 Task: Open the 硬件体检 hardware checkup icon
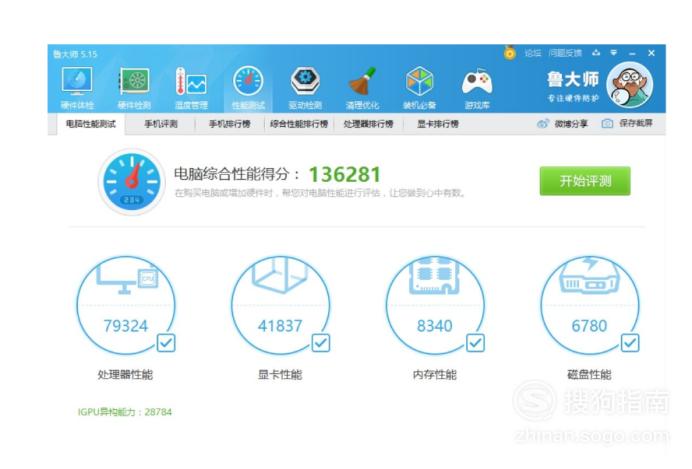(77, 81)
